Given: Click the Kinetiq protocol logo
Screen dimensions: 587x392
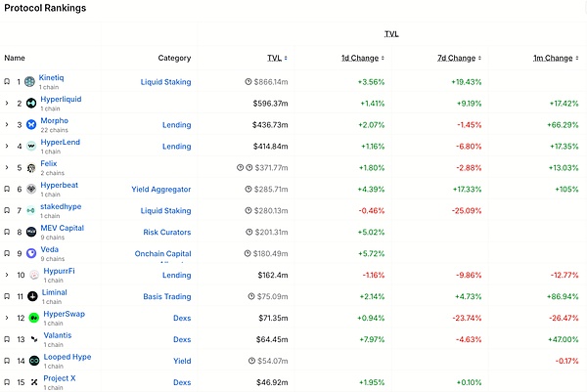Looking at the screenshot, I should (30, 81).
